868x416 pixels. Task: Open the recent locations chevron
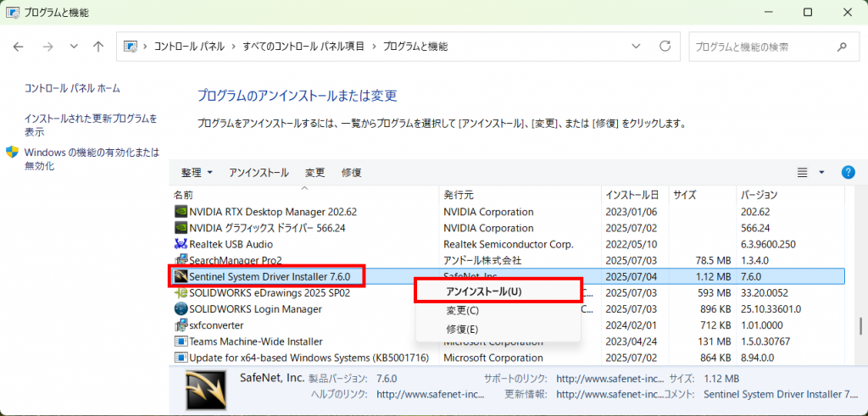[75, 47]
